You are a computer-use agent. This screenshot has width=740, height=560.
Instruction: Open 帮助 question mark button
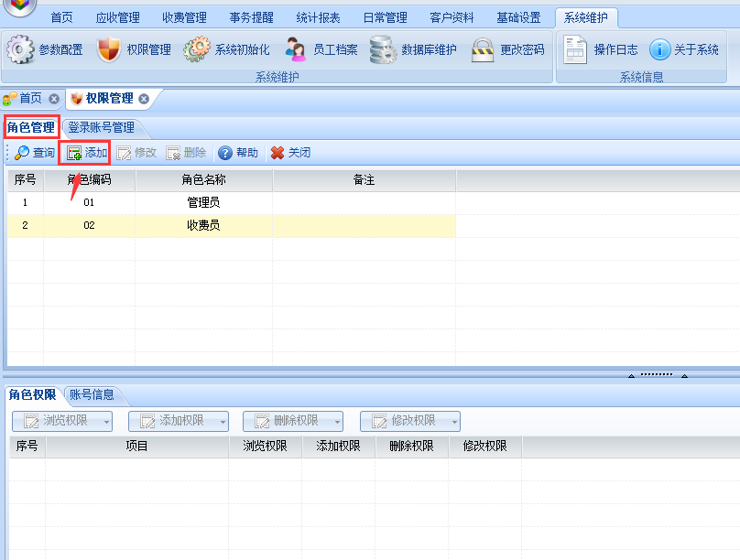tap(238, 153)
